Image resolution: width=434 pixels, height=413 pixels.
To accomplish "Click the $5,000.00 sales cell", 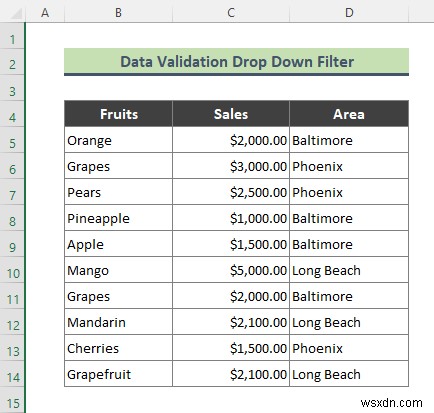I will [x=231, y=270].
